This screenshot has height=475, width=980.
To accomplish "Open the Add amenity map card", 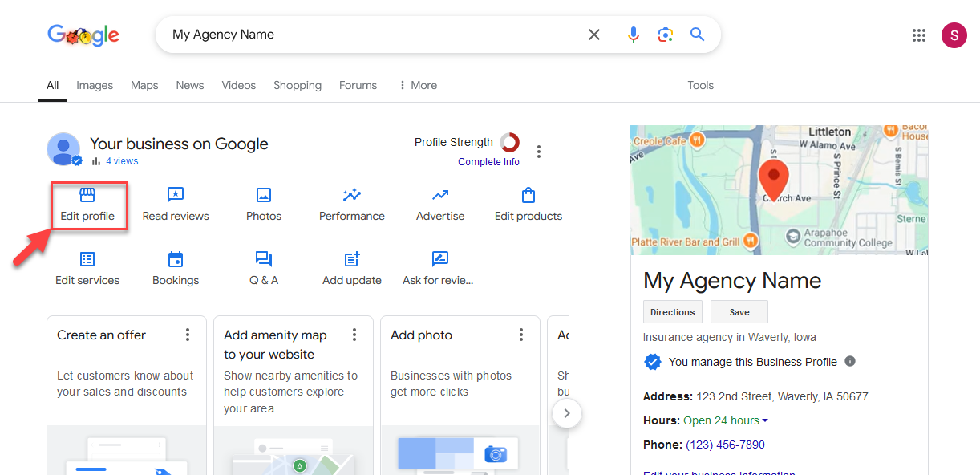I will (294, 396).
